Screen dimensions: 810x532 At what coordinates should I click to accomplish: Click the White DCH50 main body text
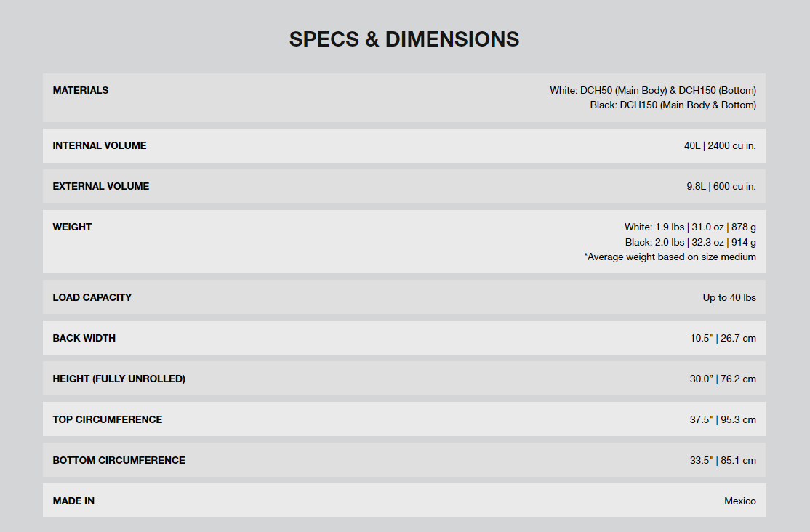(x=653, y=90)
